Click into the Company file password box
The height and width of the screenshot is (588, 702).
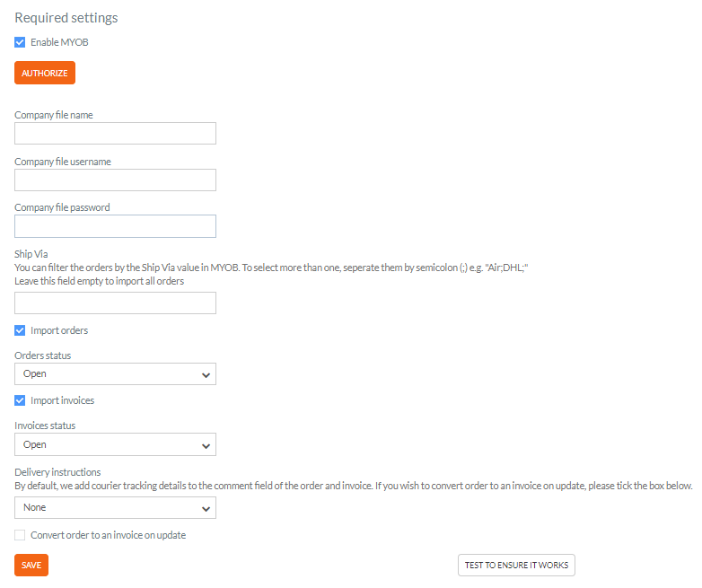click(x=115, y=226)
